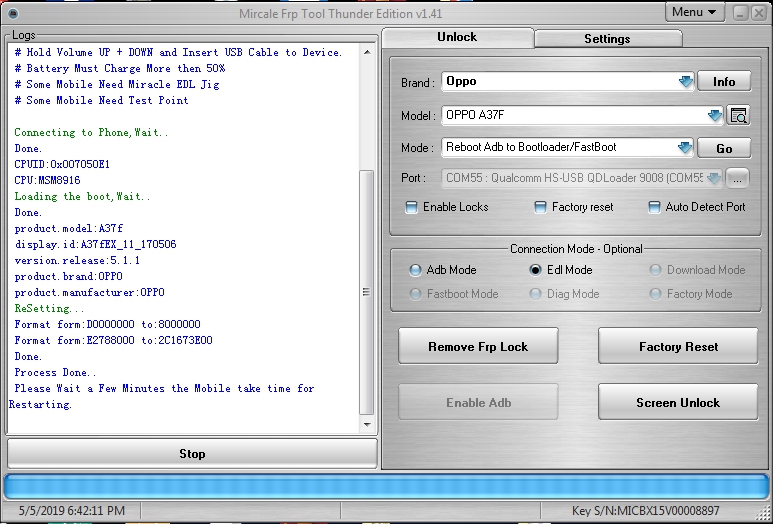Screen dimensions: 773x524
Task: Click the logs scrollbar down arrow
Action: [x=367, y=424]
